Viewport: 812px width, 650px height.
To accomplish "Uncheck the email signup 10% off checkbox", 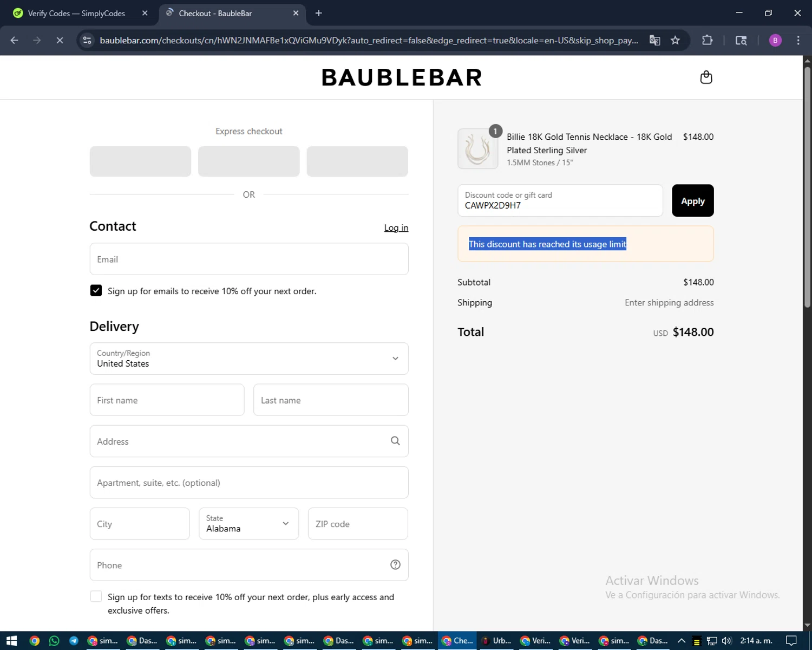I will (96, 290).
